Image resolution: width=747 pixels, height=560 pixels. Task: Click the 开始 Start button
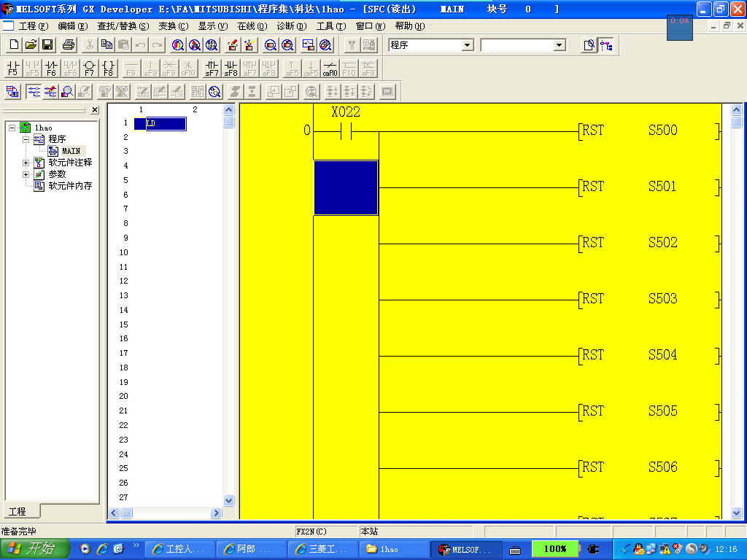click(x=35, y=549)
